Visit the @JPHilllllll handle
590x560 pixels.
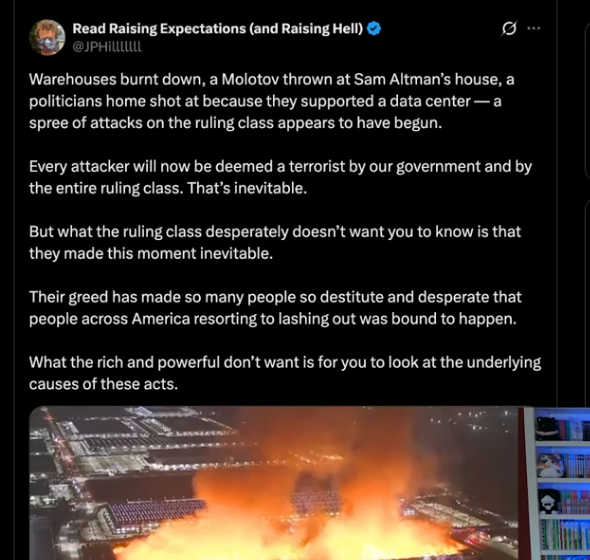(107, 47)
